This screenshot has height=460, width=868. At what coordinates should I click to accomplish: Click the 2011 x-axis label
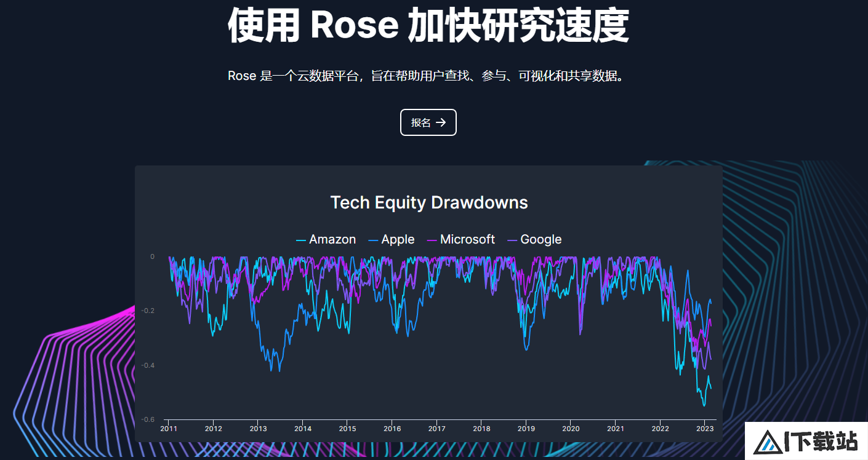click(x=169, y=429)
